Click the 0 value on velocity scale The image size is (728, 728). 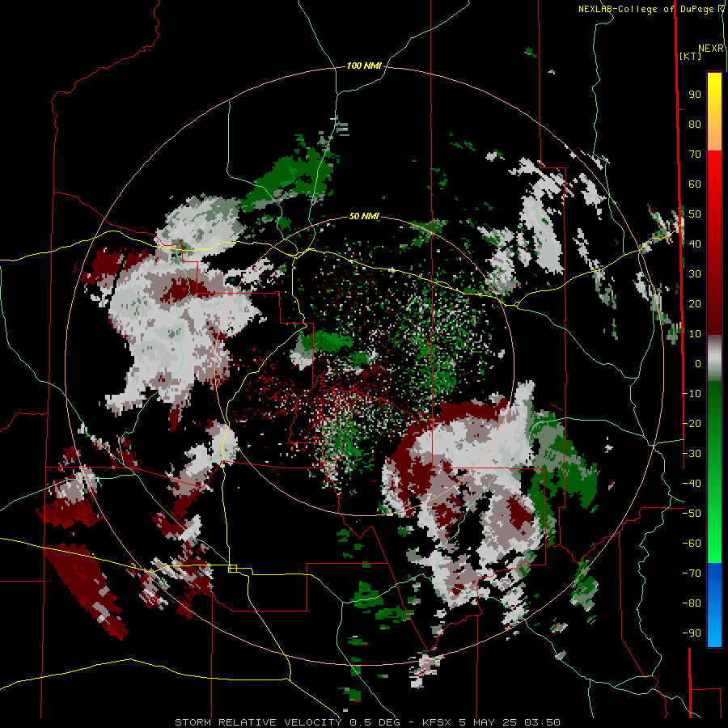[x=698, y=364]
